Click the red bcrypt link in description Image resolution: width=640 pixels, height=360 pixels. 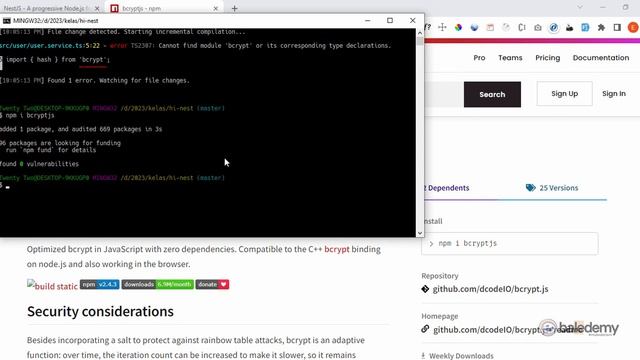[x=337, y=249]
